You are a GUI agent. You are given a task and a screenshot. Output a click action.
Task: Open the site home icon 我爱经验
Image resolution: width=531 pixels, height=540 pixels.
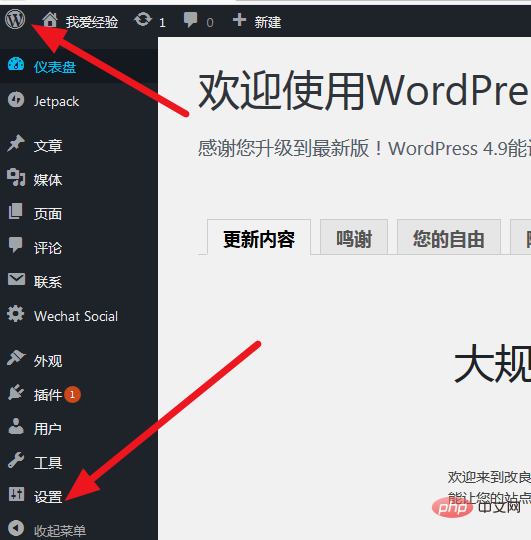[50, 20]
